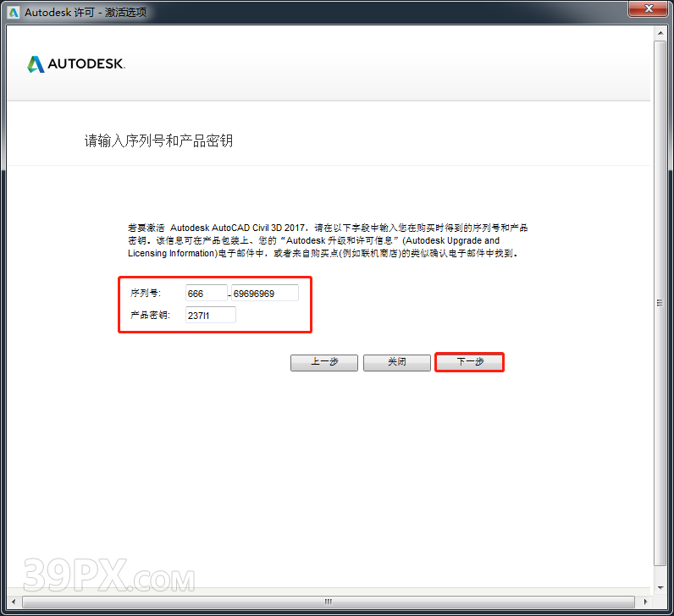
Task: Click the Autodesk AutoCAD Civil 3D 2017 text
Action: pos(237,228)
